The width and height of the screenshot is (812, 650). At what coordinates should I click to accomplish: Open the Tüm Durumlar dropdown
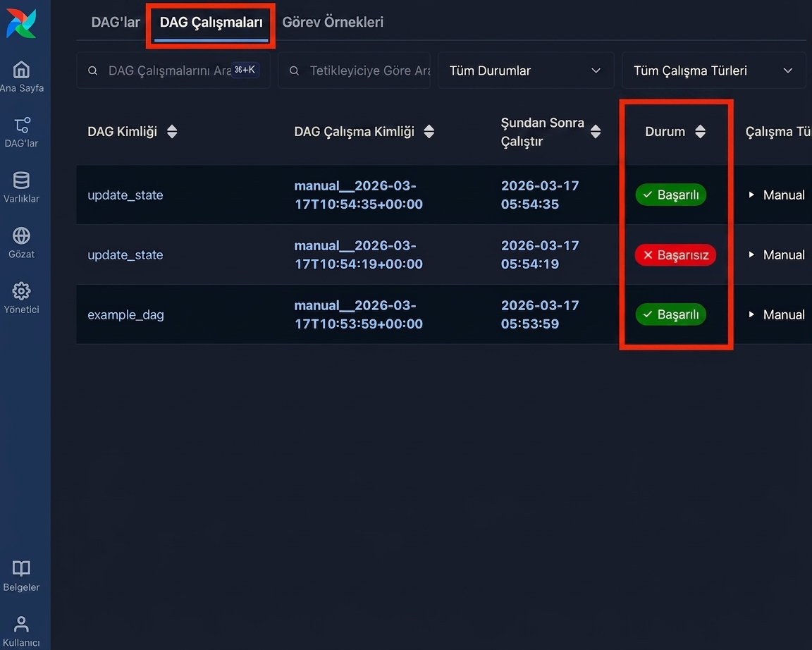526,70
